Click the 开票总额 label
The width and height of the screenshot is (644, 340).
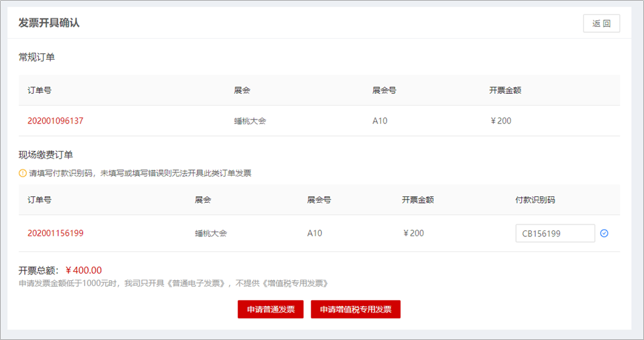tap(39, 270)
